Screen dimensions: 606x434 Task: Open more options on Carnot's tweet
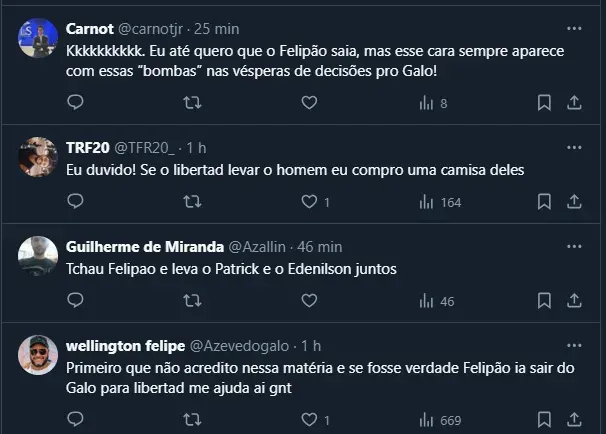coord(574,27)
